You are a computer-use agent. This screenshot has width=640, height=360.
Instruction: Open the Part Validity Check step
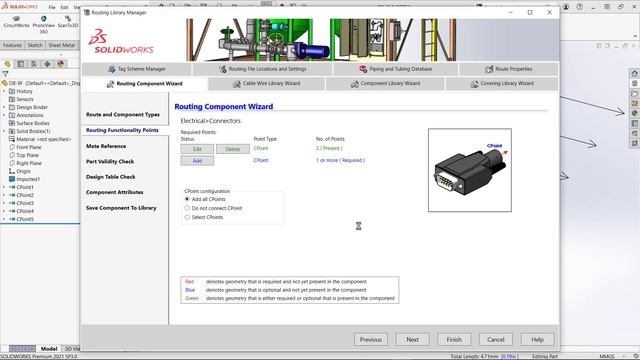pyautogui.click(x=110, y=162)
